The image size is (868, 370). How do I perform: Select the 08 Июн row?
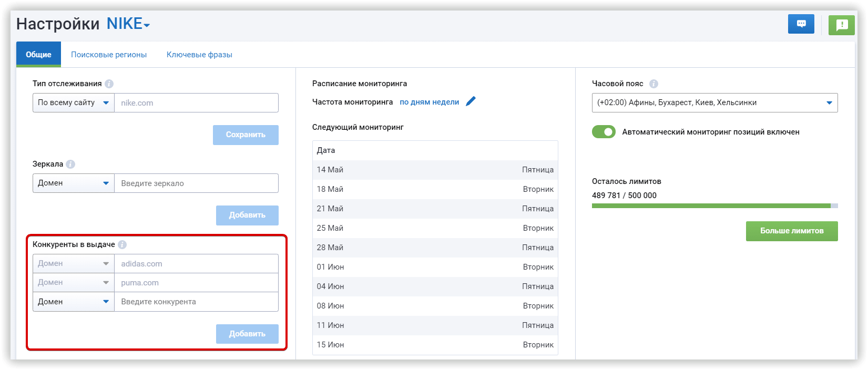(435, 306)
